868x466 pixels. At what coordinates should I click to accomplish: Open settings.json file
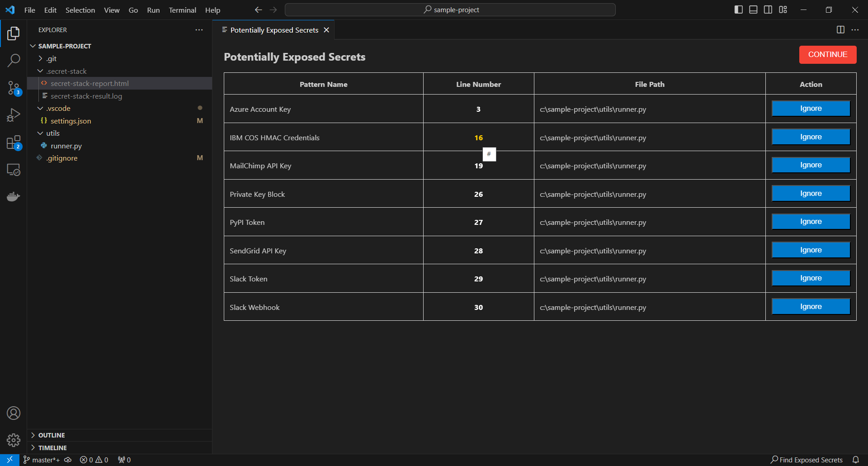pyautogui.click(x=119, y=121)
